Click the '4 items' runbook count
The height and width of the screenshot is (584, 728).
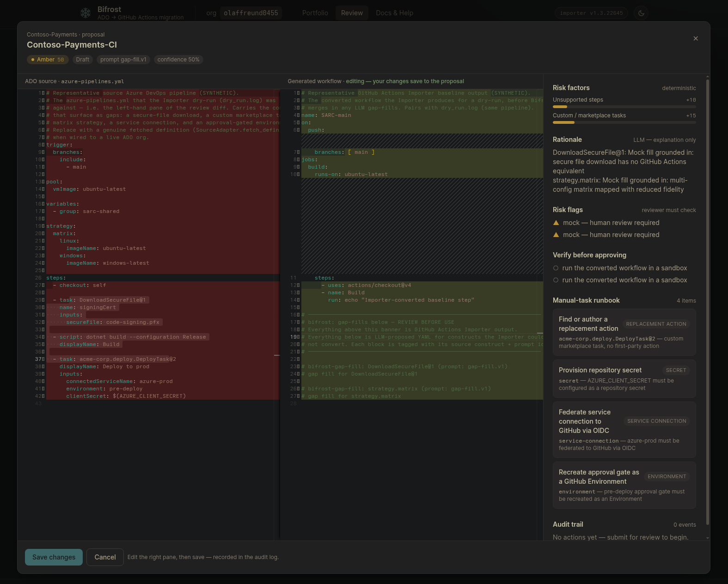pos(686,301)
